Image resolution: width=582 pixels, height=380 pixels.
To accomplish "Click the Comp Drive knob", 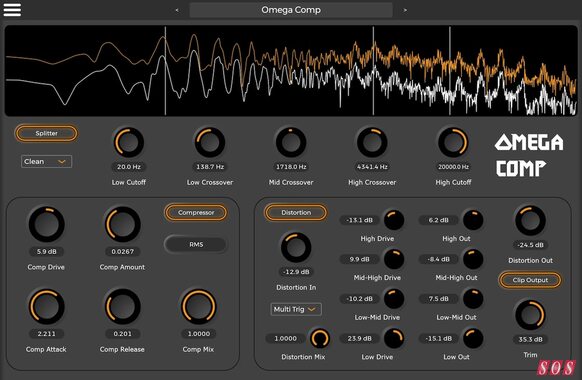I will click(x=46, y=225).
